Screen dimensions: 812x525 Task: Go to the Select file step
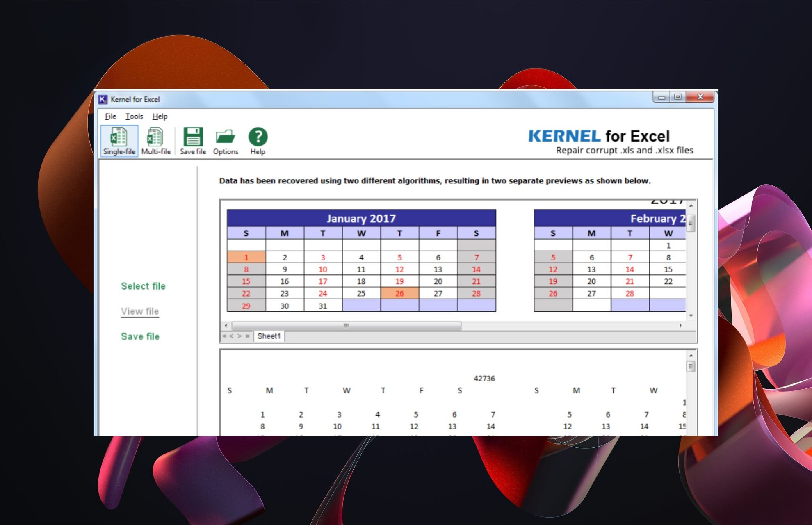(x=143, y=286)
